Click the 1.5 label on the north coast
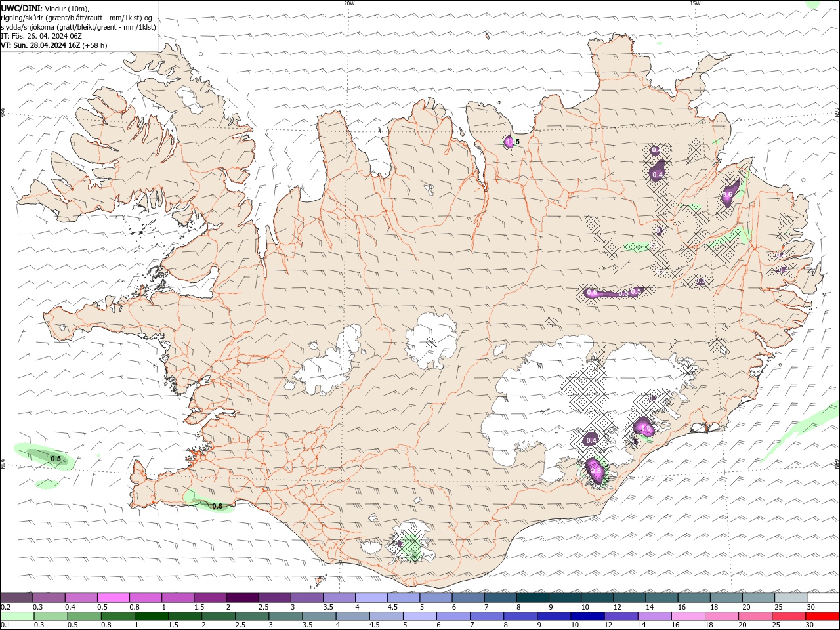 pos(514,142)
